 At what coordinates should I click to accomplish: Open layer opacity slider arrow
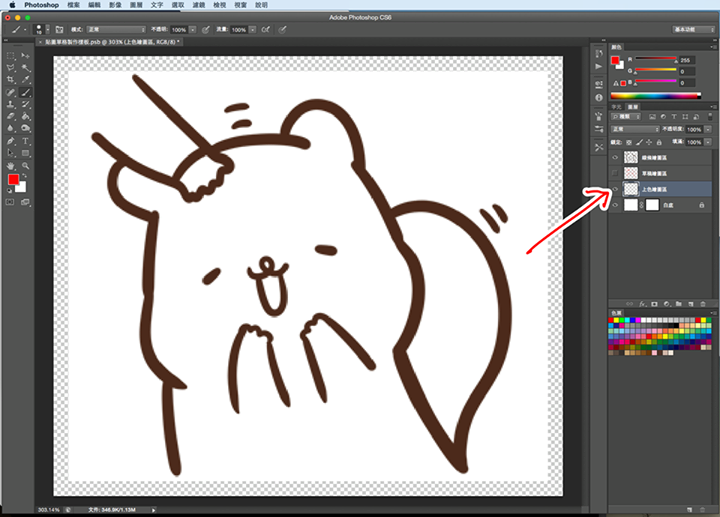(x=708, y=129)
